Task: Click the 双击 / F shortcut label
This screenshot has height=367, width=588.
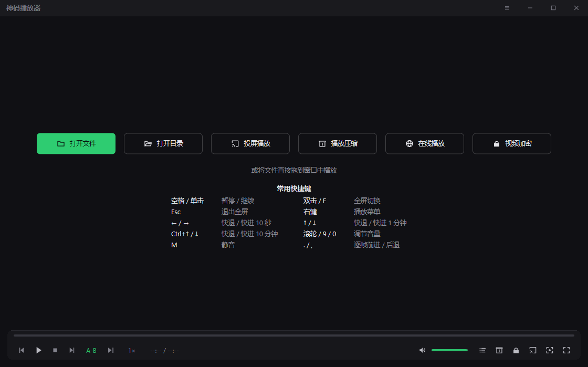Action: (x=314, y=201)
